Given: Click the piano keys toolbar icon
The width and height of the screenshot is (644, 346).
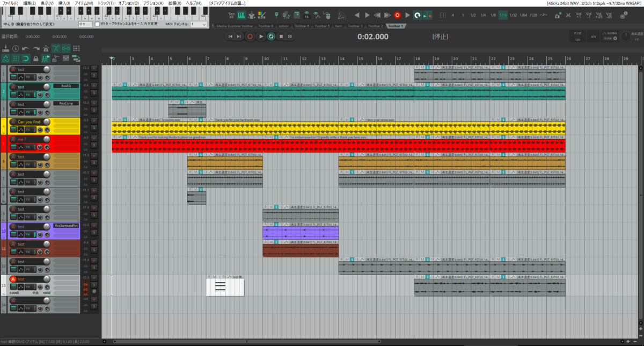Looking at the screenshot, I should tap(241, 15).
